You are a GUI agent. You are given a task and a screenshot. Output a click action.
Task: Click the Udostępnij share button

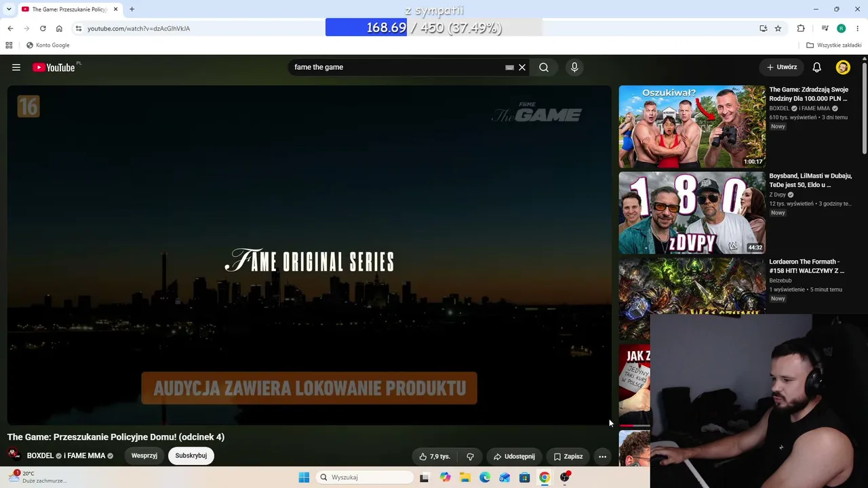514,456
